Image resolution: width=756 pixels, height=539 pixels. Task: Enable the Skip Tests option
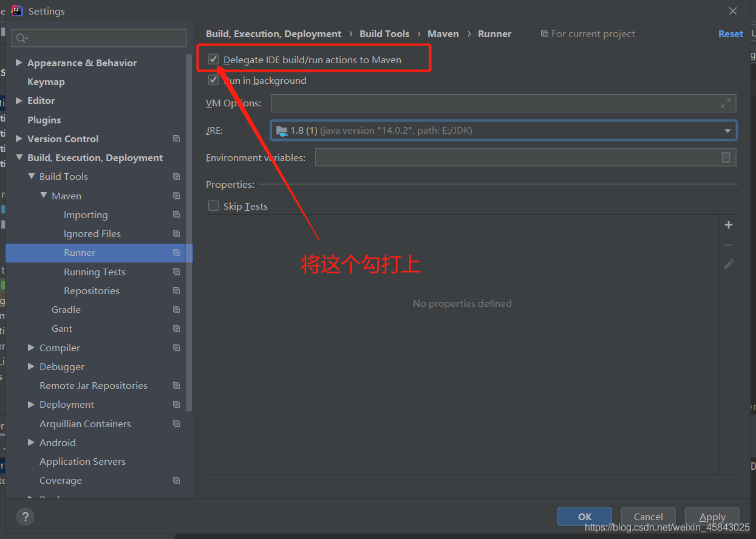tap(213, 205)
